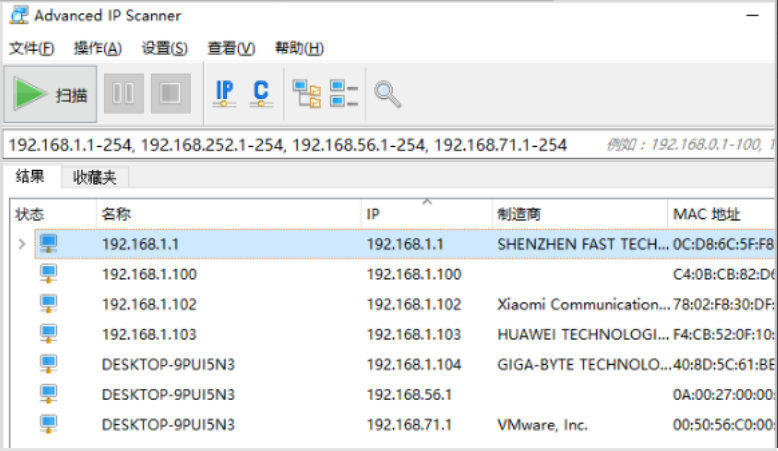Image resolution: width=778 pixels, height=451 pixels.
Task: Click the IP toolbar icon
Action: coord(225,93)
